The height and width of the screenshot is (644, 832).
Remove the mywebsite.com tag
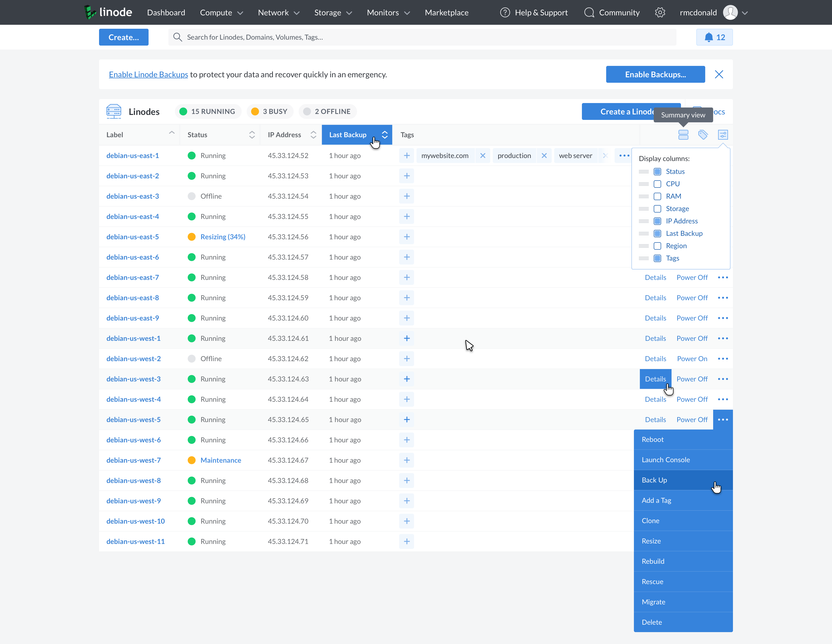pos(483,156)
